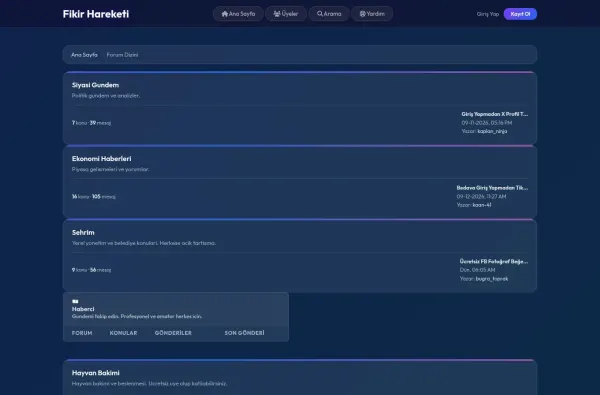This screenshot has width=600, height=395.
Task: Click the 09-12-2026 post date
Action: click(481, 196)
